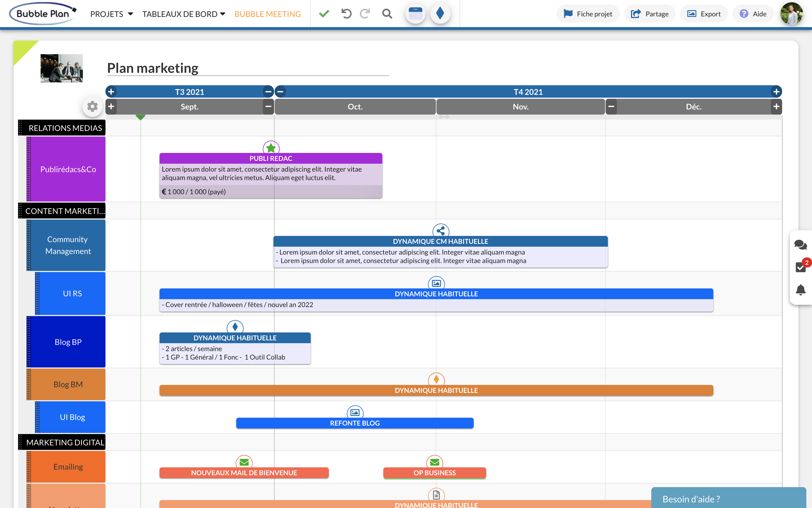Select the Emailing row label
Screen dimensions: 812x508
click(x=66, y=467)
